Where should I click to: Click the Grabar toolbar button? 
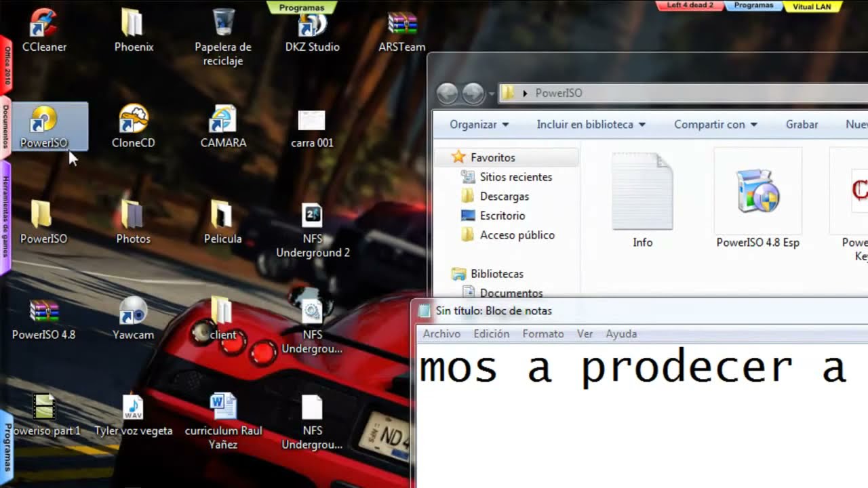[802, 125]
